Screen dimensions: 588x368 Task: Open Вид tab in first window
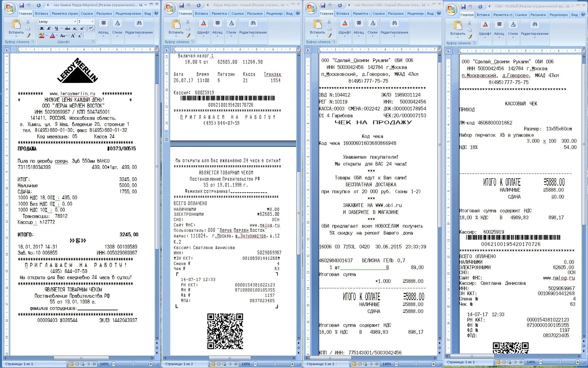pyautogui.click(x=148, y=13)
